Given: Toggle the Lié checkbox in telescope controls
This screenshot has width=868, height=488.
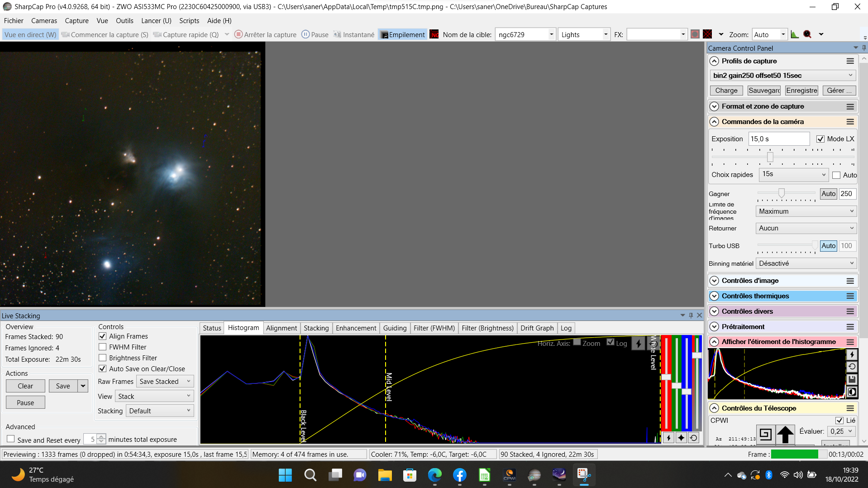Looking at the screenshot, I should coord(839,421).
